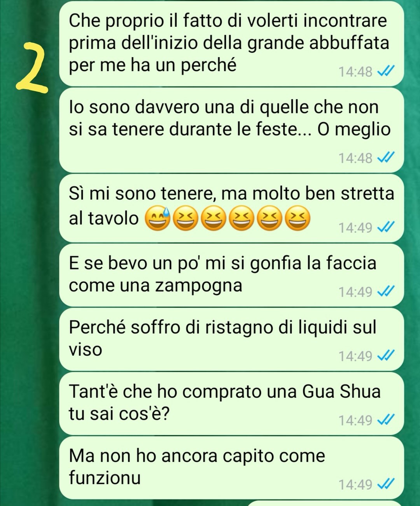The image size is (420, 506).
Task: Select the message 'E se bevo un po''
Action: point(232,275)
